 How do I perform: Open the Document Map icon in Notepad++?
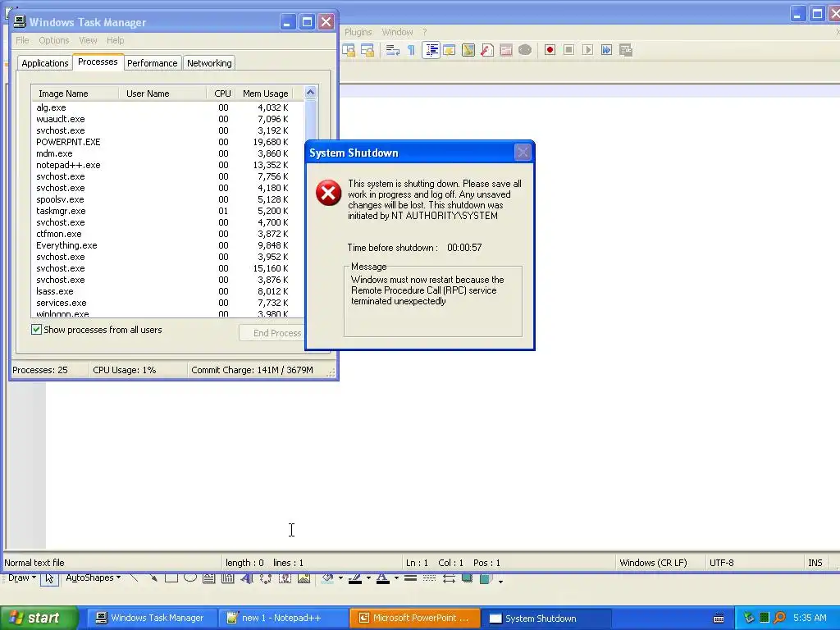(468, 50)
